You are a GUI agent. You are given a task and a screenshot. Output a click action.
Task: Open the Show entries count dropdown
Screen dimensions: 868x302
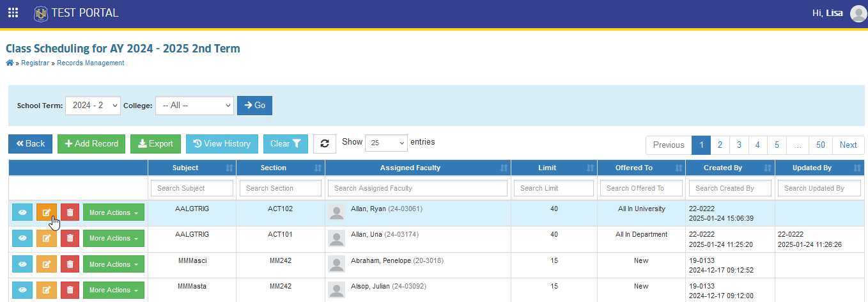386,143
